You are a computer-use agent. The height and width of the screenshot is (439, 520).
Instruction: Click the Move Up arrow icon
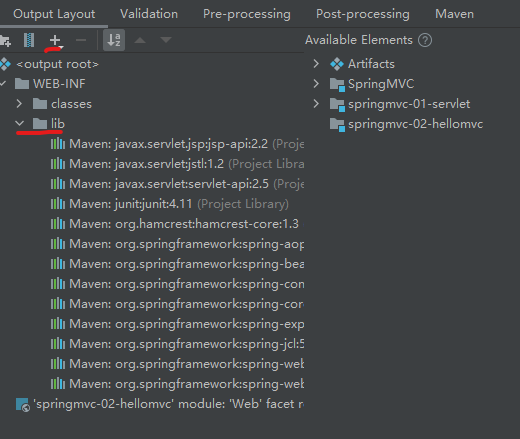[x=140, y=40]
